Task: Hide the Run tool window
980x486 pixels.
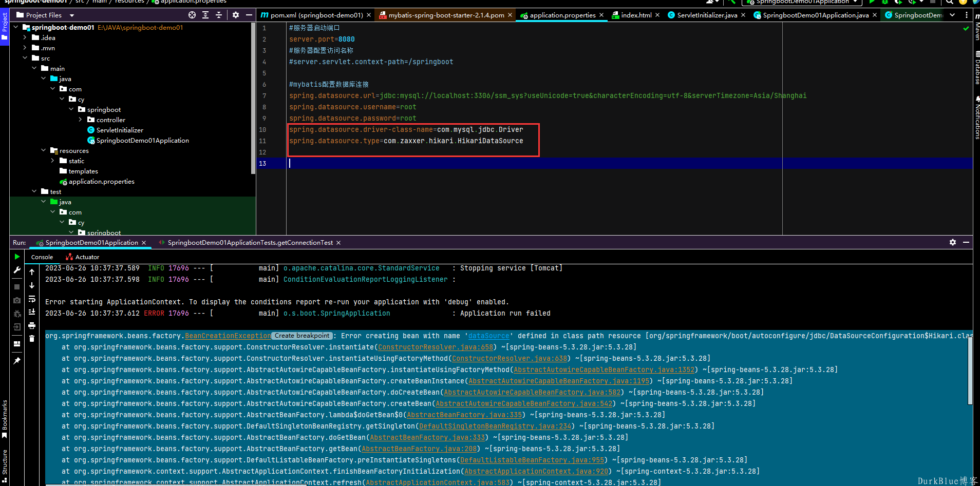Action: pos(966,242)
